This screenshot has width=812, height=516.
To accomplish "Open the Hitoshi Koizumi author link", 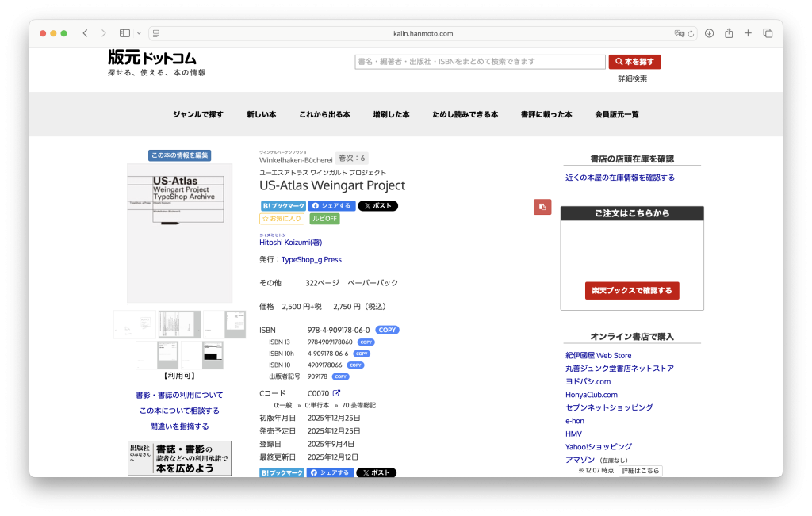I will point(290,243).
